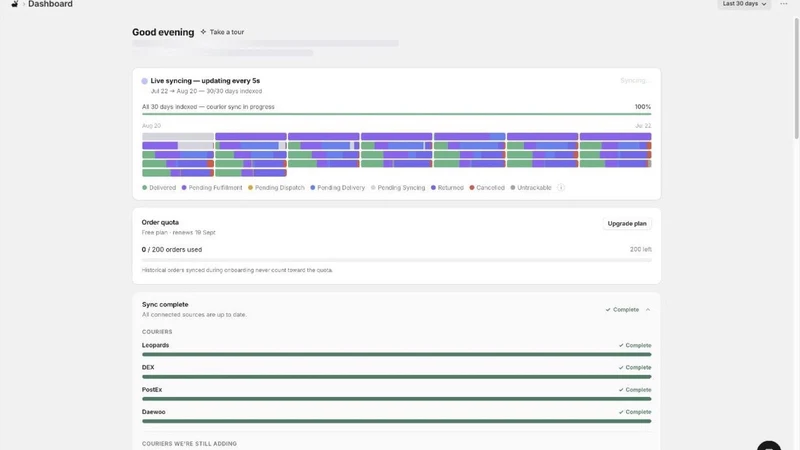Open the Last 30 days dropdown

[x=744, y=4]
